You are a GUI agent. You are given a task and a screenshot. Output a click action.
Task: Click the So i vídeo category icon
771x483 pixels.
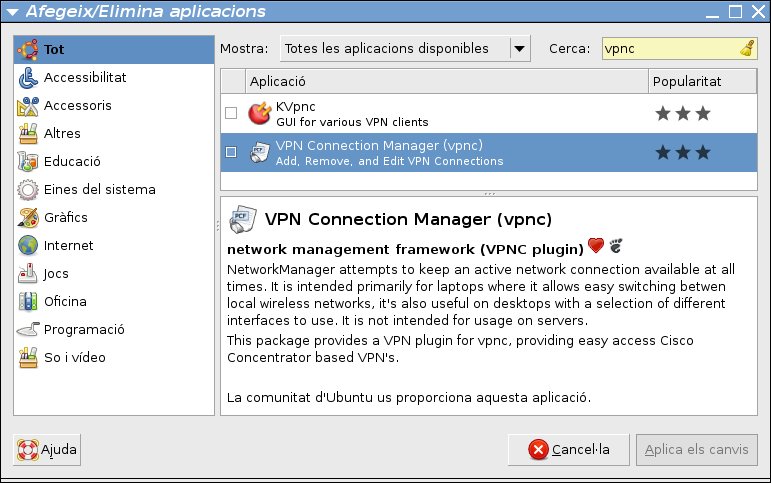coord(28,358)
